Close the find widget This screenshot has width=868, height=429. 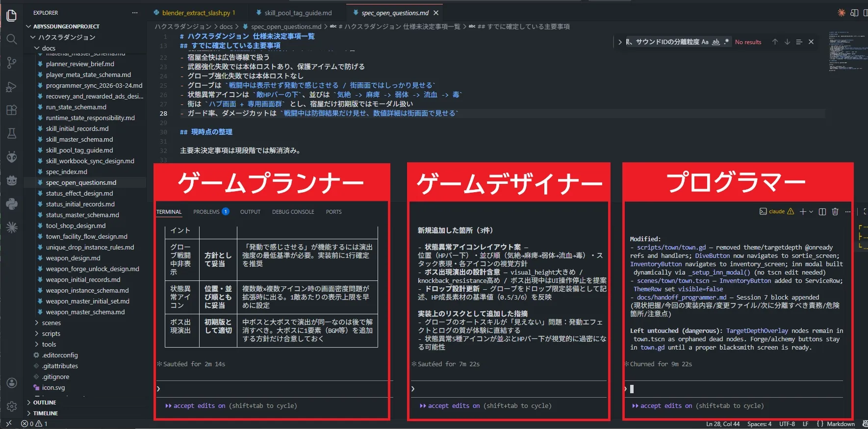click(x=811, y=42)
